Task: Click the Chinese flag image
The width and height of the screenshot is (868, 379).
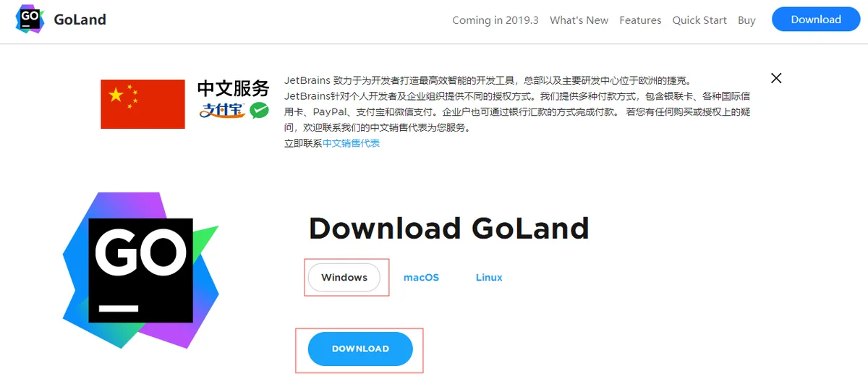Action: click(142, 104)
